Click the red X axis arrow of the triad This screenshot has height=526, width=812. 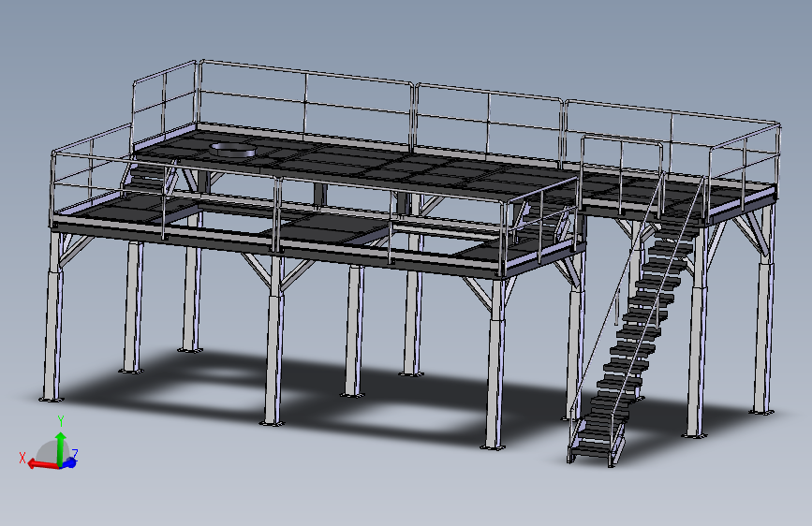click(42, 464)
